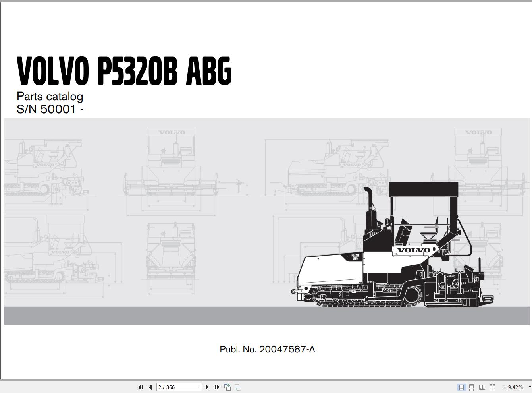Switch to two-page facing layout

point(482,387)
